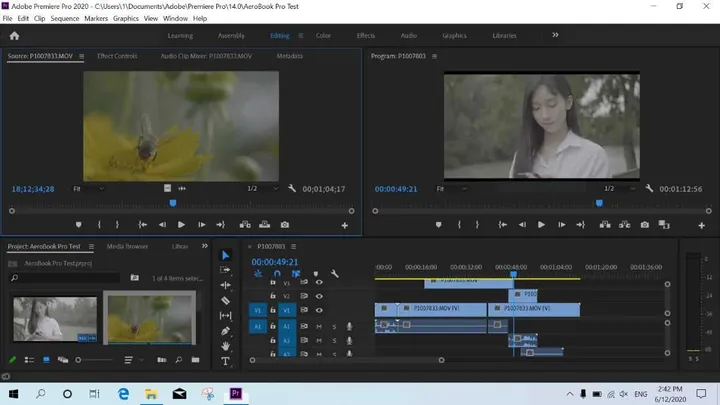The height and width of the screenshot is (405, 720).
Task: Mute audio track A1
Action: click(x=319, y=326)
